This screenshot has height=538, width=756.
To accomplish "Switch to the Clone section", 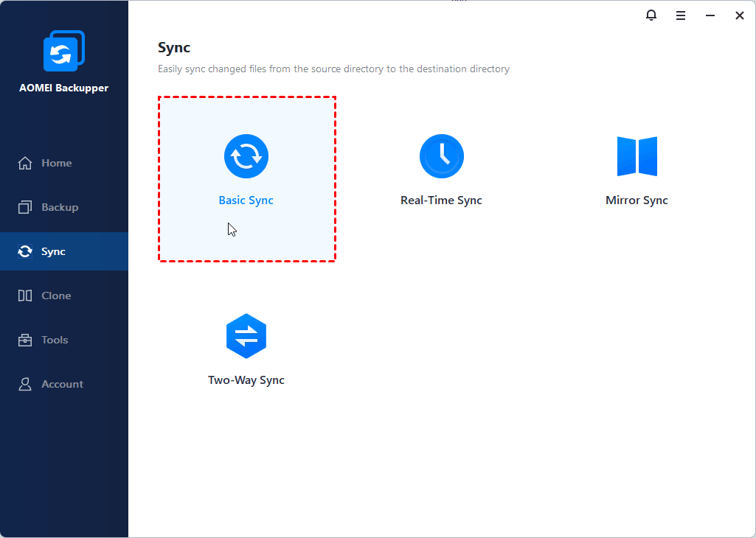I will [x=56, y=296].
